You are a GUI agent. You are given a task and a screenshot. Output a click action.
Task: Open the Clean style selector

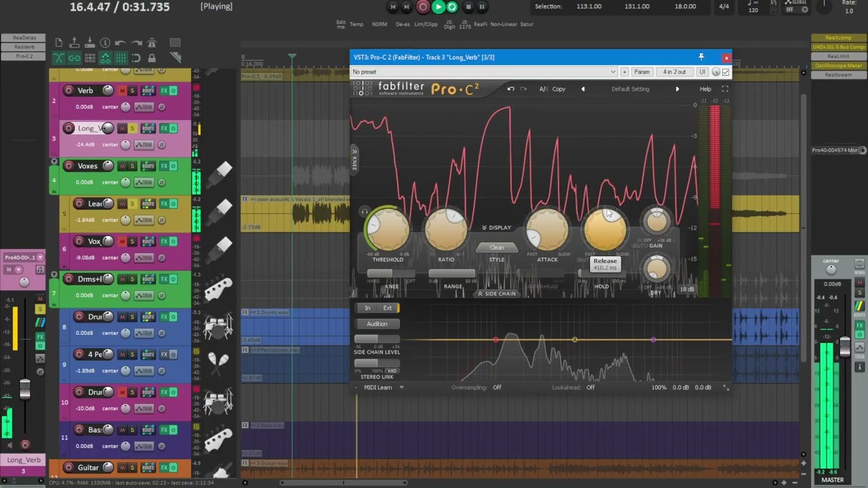click(x=497, y=247)
